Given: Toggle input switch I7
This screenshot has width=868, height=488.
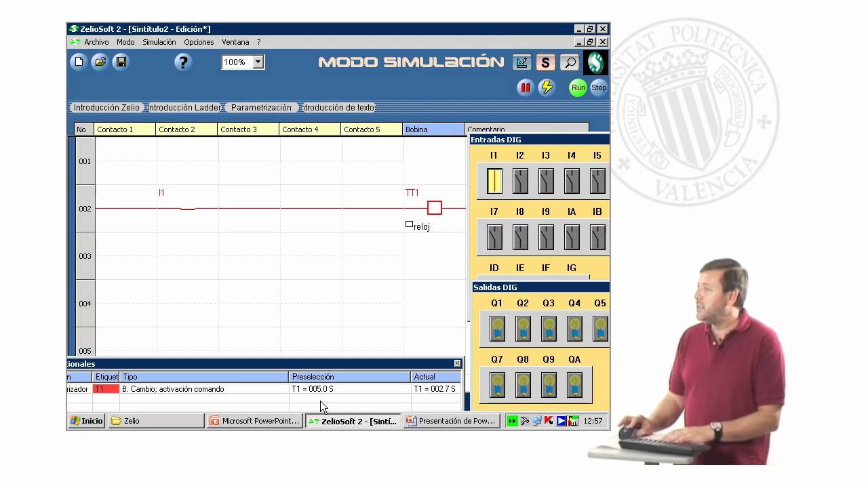Looking at the screenshot, I should point(494,237).
